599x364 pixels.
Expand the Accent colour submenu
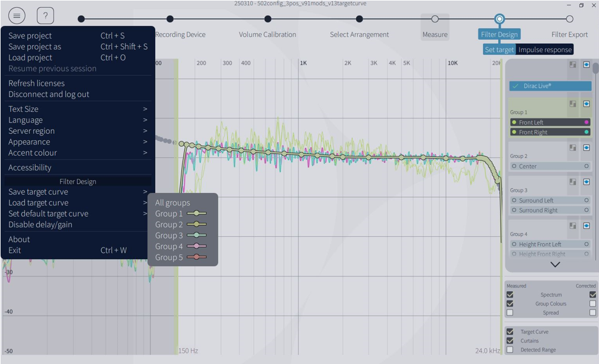(x=78, y=153)
